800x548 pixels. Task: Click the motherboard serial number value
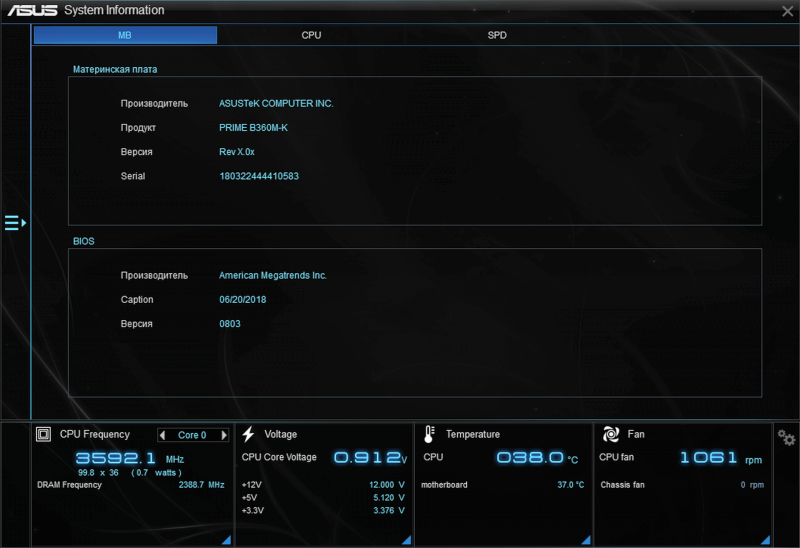pos(259,176)
